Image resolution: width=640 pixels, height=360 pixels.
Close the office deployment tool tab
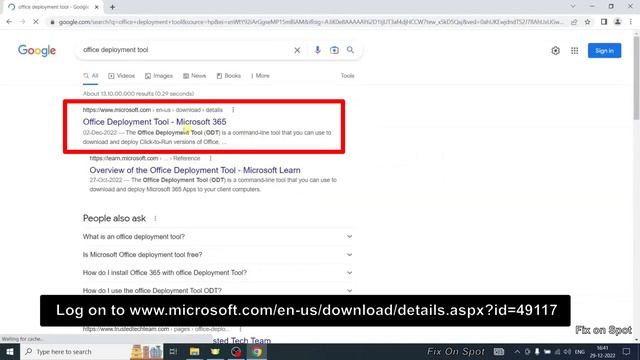point(97,7)
